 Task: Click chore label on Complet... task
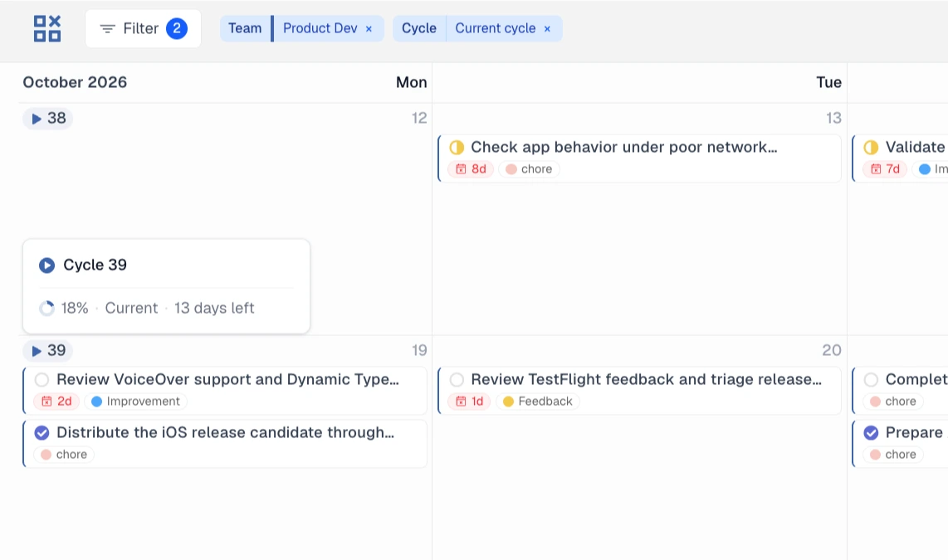click(x=893, y=401)
